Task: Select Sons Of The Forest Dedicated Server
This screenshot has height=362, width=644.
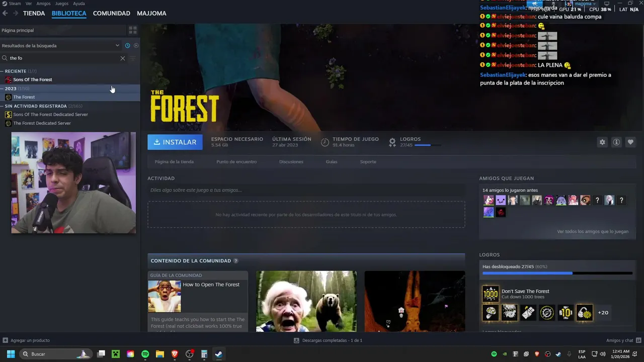Action: [x=50, y=115]
